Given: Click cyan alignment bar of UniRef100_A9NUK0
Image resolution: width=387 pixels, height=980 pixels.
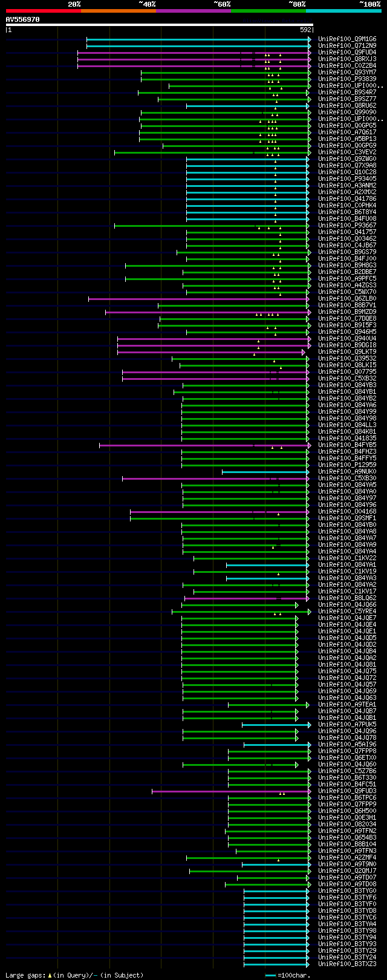Looking at the screenshot, I should tap(265, 472).
